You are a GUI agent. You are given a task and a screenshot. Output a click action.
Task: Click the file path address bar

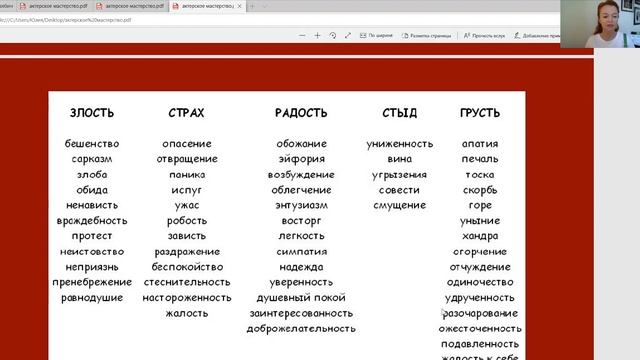click(280, 20)
